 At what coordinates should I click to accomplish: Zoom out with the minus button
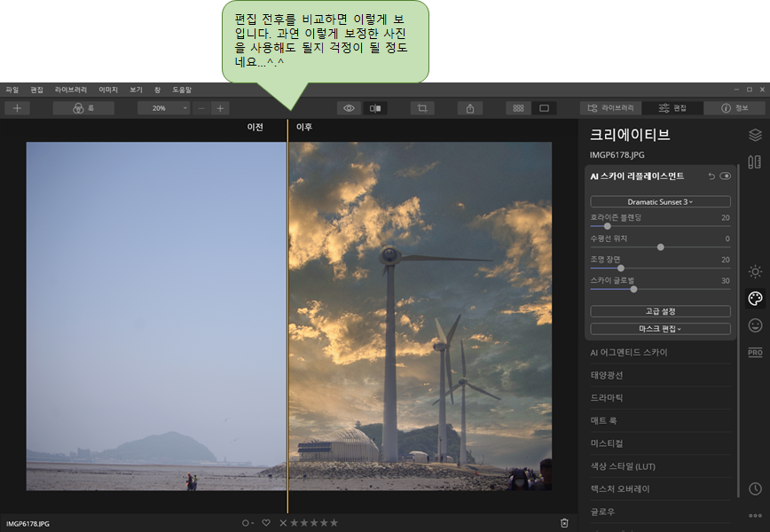pos(201,108)
